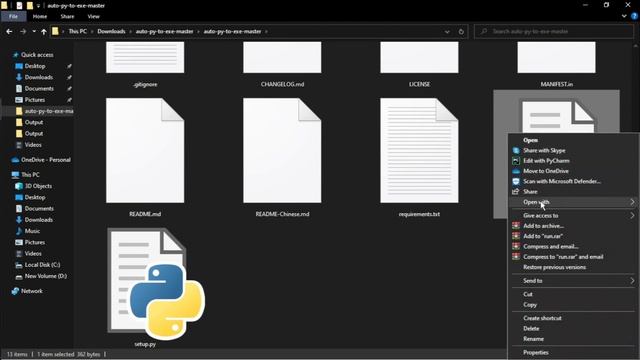Choose Delete in context menu
Viewport: 640px width, 360px height.
(x=531, y=329)
